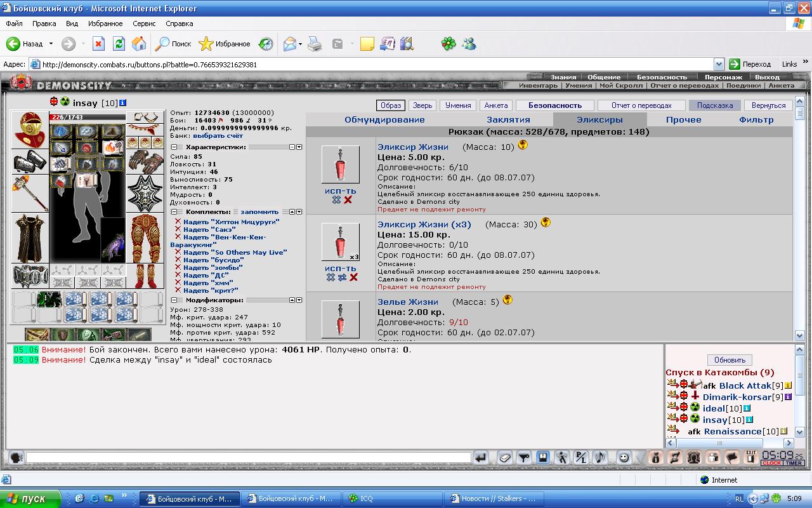Screen dimensions: 812x508
Task: Click the yellow gift icon beside Зелье Жизни
Action: pyautogui.click(x=507, y=300)
